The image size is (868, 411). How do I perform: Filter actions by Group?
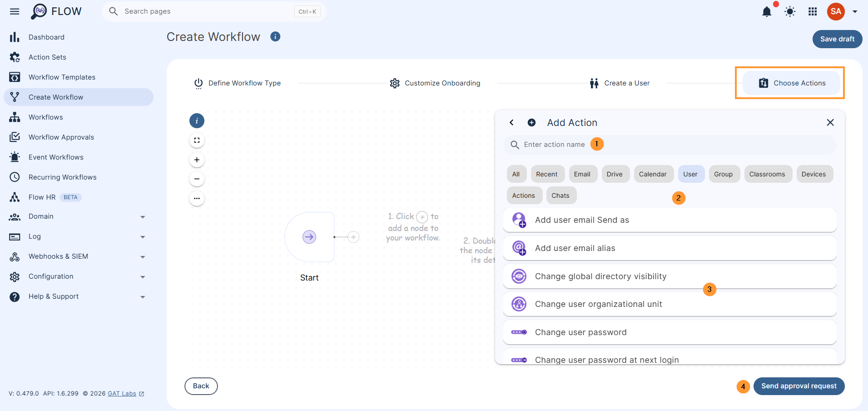pos(724,174)
